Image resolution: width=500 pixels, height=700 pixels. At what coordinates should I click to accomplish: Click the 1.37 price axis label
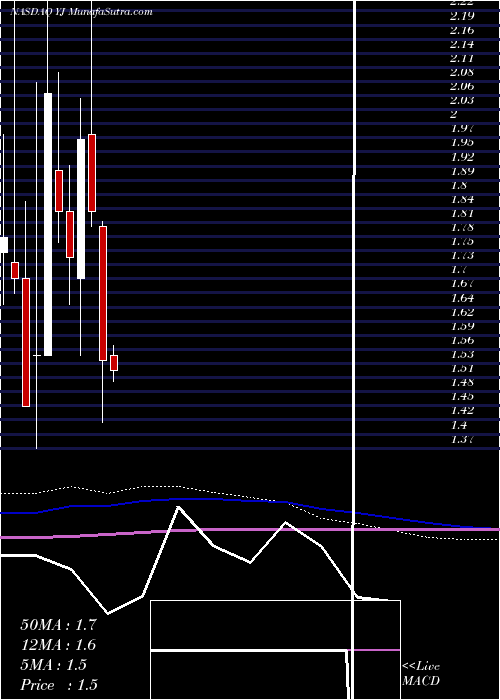click(x=462, y=439)
